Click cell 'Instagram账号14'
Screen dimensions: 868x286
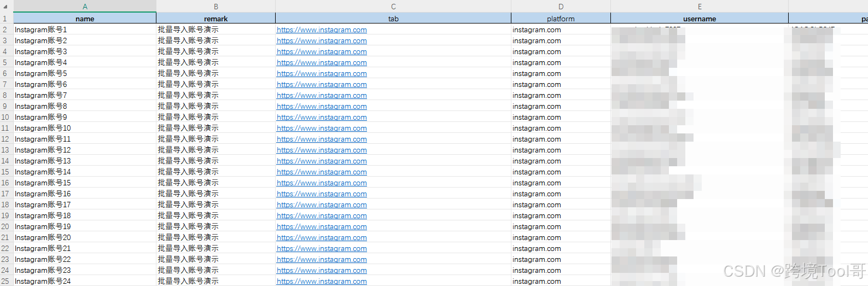coord(85,172)
